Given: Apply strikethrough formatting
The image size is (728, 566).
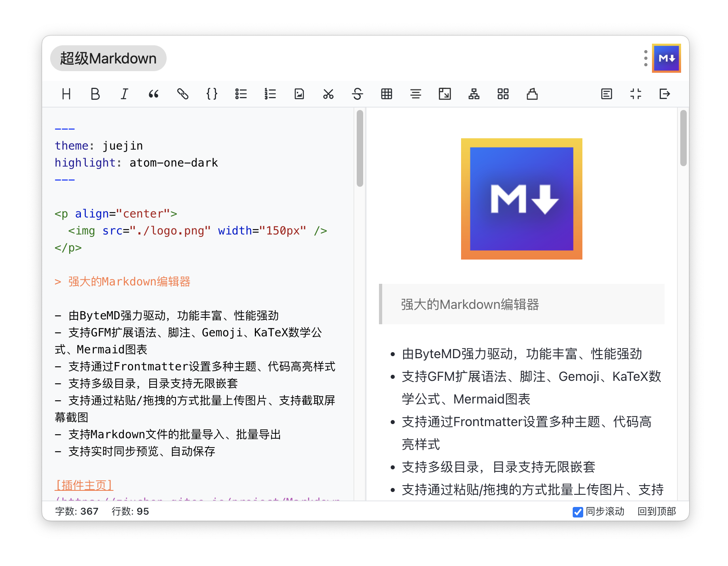Looking at the screenshot, I should pos(358,94).
